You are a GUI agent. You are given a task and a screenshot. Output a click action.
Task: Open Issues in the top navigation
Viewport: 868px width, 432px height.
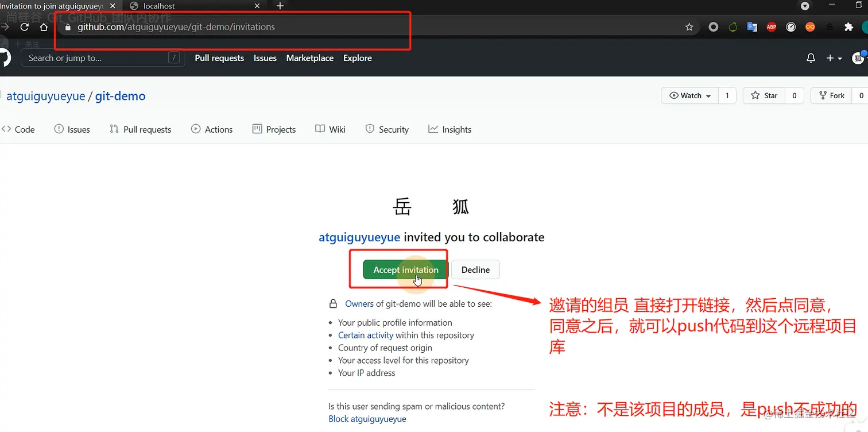click(265, 58)
